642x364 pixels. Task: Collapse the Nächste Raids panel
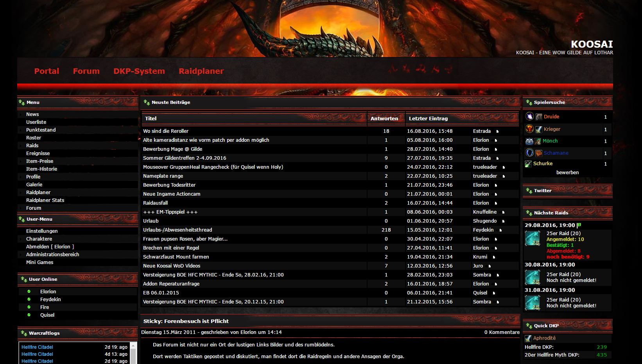tap(529, 213)
